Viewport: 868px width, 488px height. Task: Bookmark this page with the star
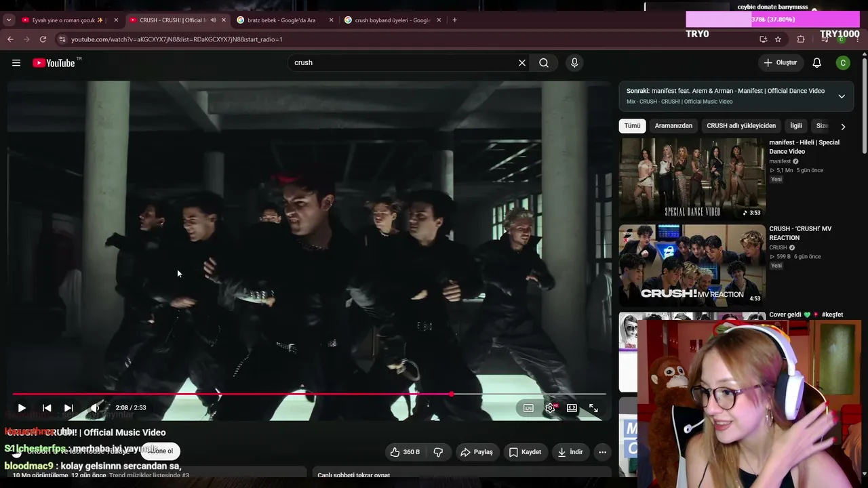point(778,39)
